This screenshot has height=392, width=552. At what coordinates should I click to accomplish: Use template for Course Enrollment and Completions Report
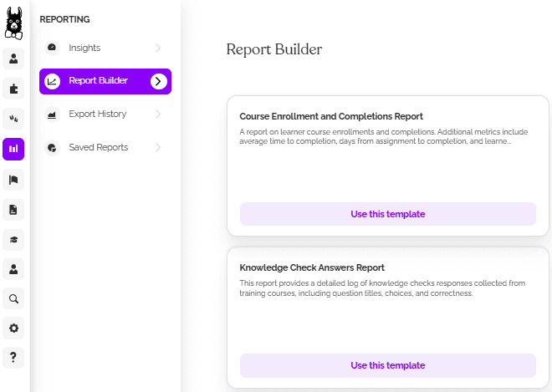[387, 214]
